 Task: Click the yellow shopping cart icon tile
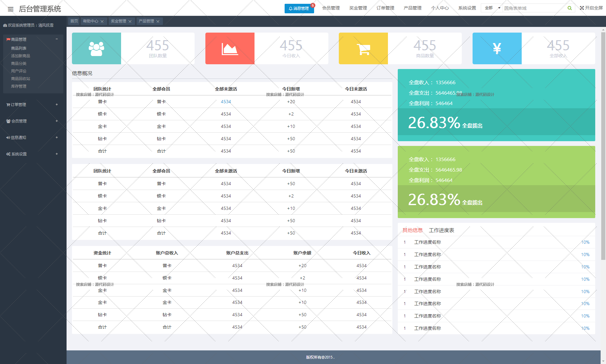pos(363,48)
